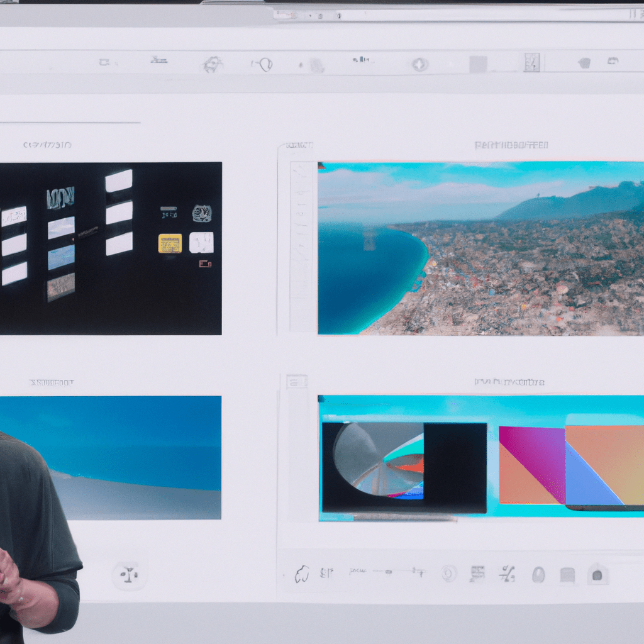This screenshot has height=644, width=644.
Task: Click the yellow card inside the dark gallery thumbnail
Action: (170, 243)
